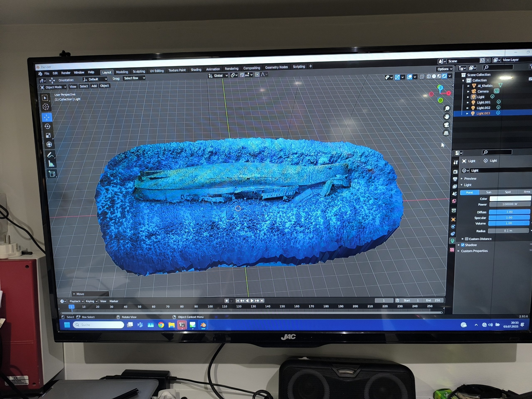The height and width of the screenshot is (399, 532).
Task: Open the Scene properties tab
Action: [x=454, y=194]
